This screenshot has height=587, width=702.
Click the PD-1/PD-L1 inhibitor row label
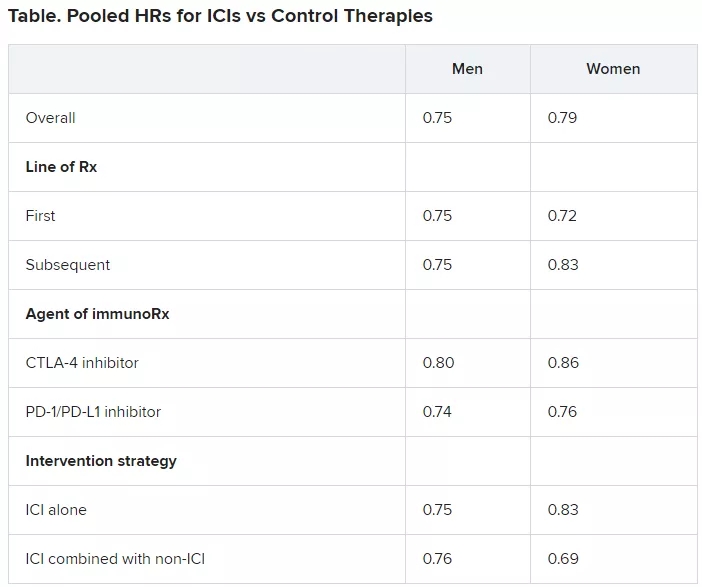93,412
